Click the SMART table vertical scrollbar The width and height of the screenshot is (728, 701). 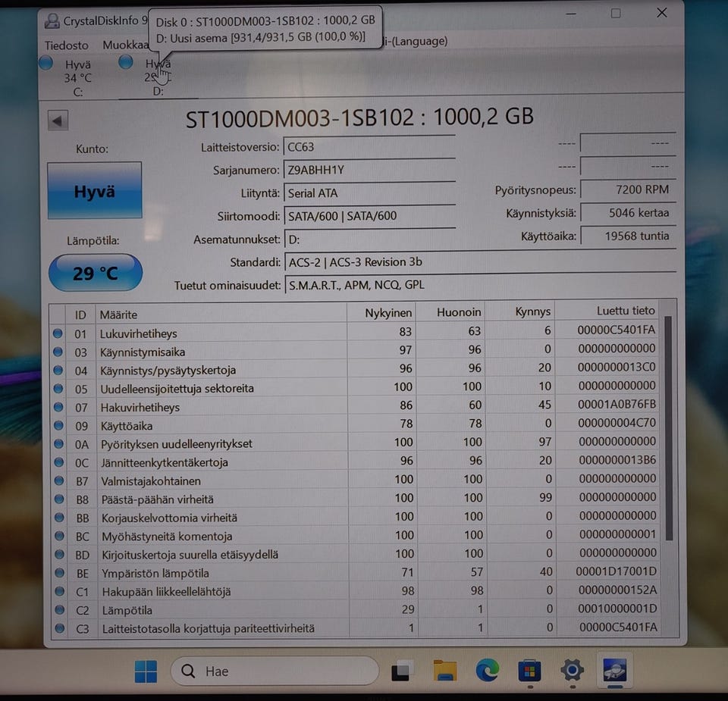[669, 427]
